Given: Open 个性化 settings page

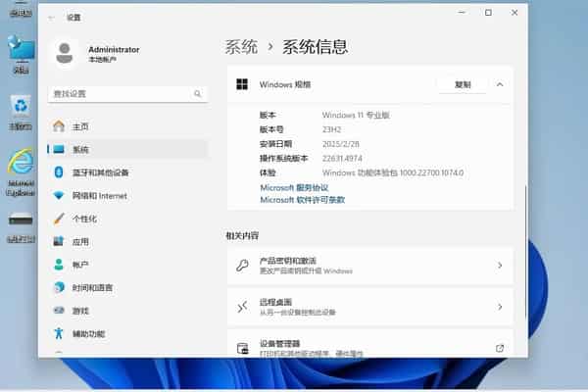Looking at the screenshot, I should coord(127,219).
